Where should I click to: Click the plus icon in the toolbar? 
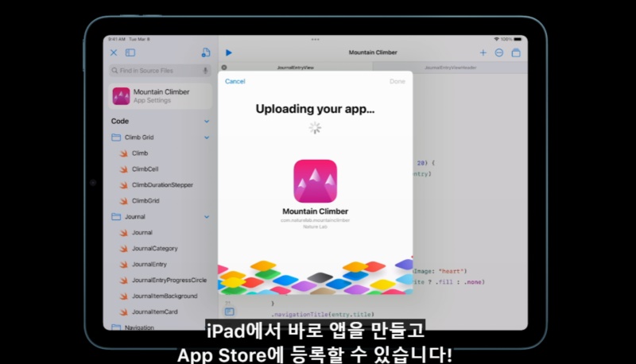point(483,52)
